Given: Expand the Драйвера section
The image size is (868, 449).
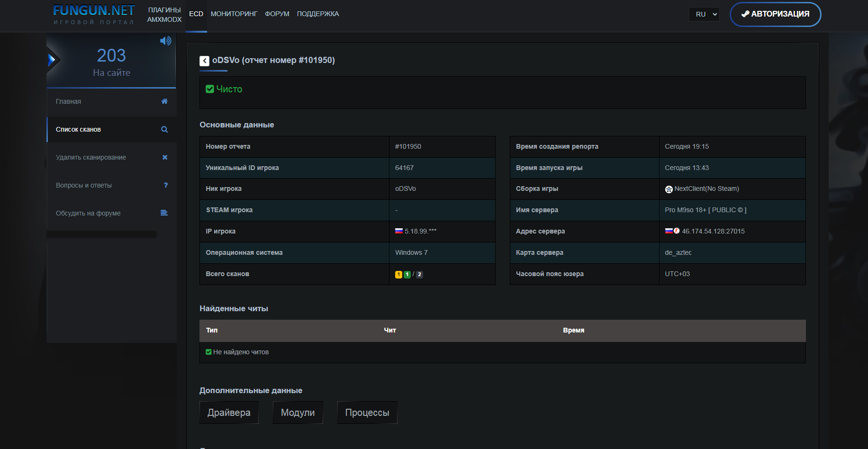Looking at the screenshot, I should click(229, 413).
